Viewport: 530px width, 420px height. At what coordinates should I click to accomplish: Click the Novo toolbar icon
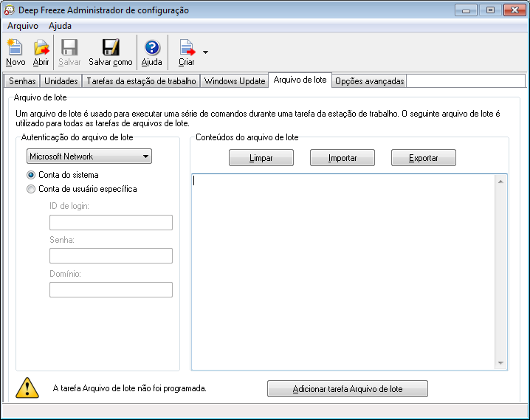(x=15, y=49)
